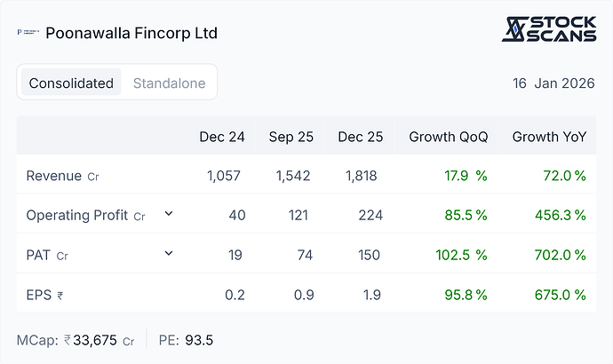Image resolution: width=613 pixels, height=364 pixels.
Task: Click the Growth QoQ column header
Action: tap(449, 137)
